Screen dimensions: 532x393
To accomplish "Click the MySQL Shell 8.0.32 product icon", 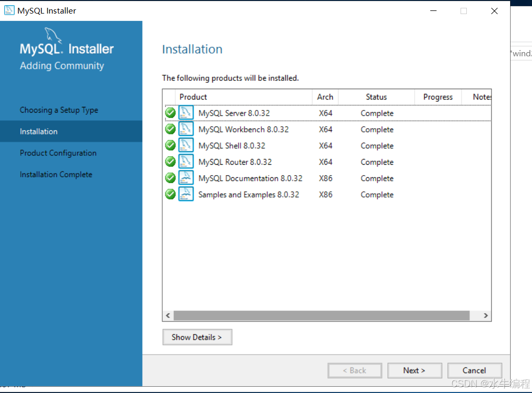I will (x=186, y=145).
